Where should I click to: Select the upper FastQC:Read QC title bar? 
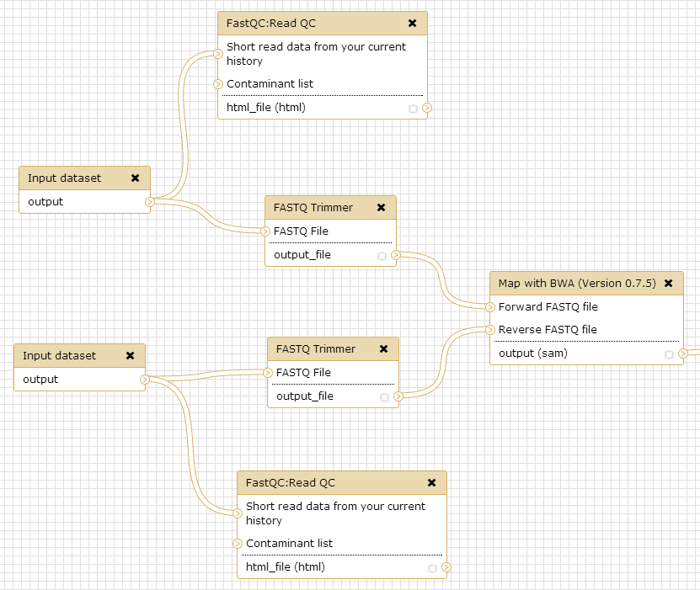coord(323,24)
